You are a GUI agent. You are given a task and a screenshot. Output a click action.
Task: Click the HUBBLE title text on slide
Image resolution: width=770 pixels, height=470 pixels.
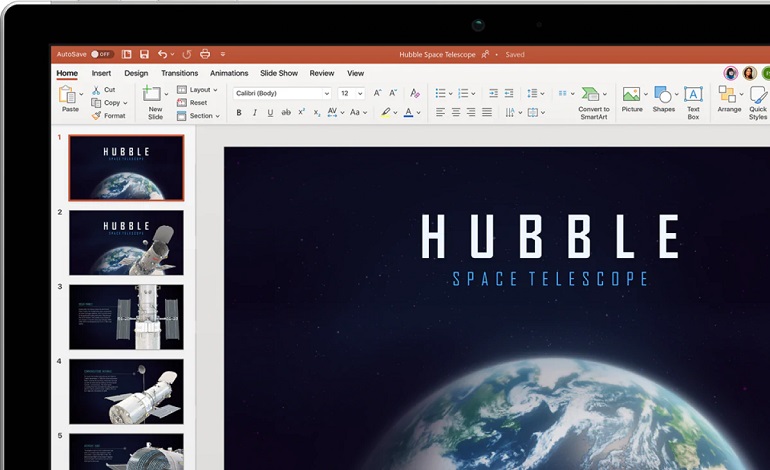pyautogui.click(x=550, y=236)
